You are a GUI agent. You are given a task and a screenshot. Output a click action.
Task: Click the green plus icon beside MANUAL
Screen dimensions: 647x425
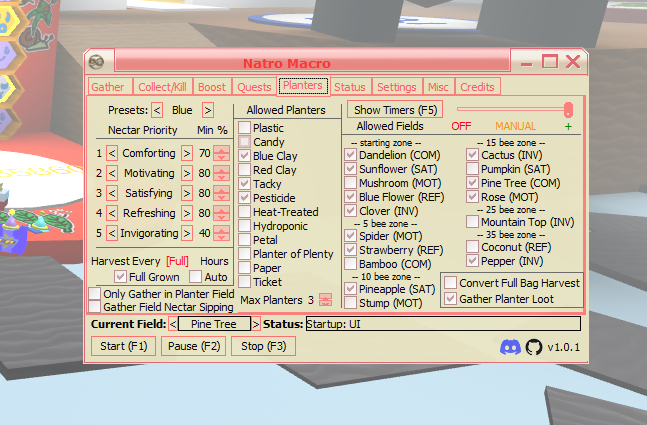click(x=568, y=126)
